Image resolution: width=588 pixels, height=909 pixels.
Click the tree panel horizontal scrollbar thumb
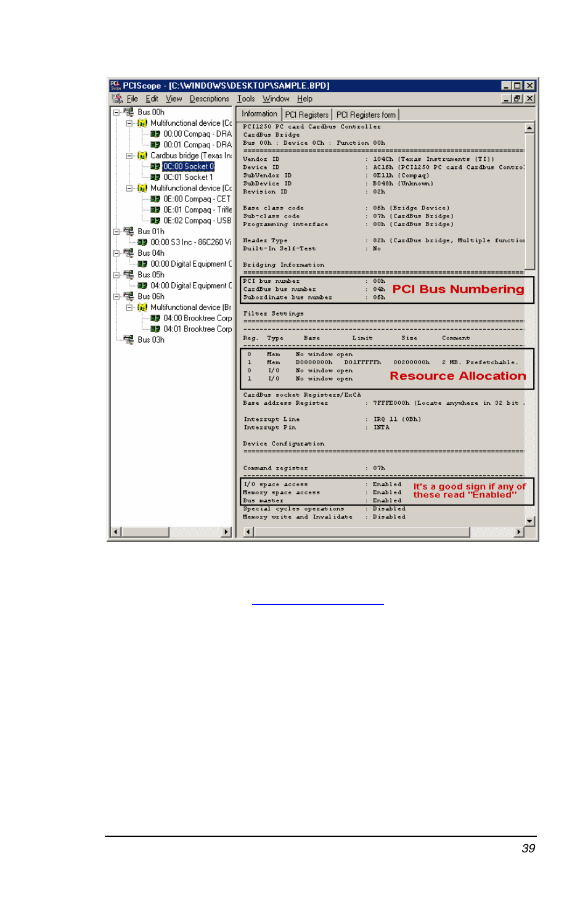[145, 532]
